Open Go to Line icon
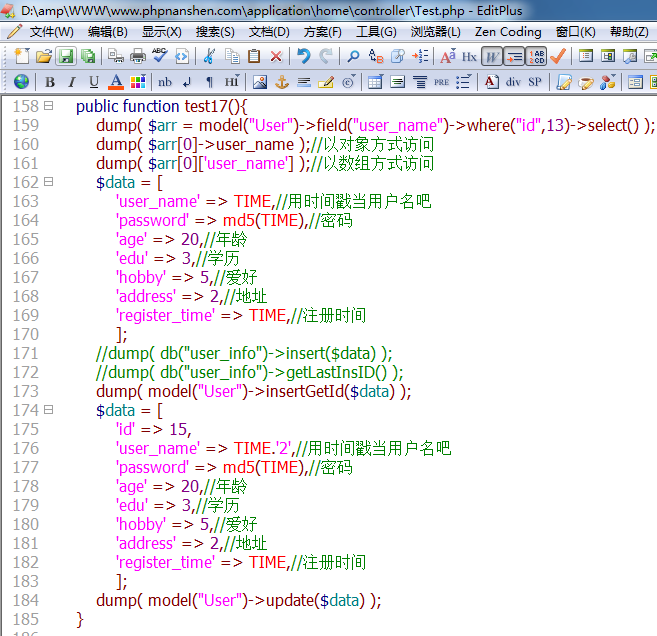Viewport: 657px width, 636px height. [420, 56]
